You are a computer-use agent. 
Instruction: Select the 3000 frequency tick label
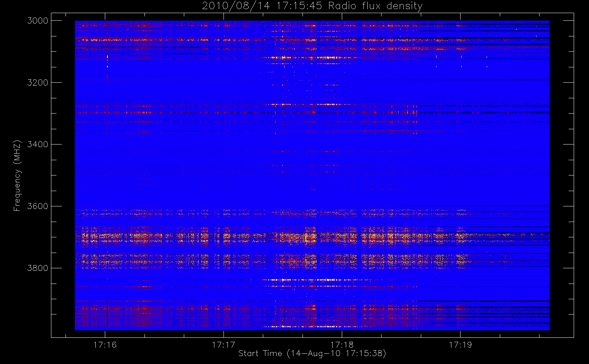pos(38,21)
